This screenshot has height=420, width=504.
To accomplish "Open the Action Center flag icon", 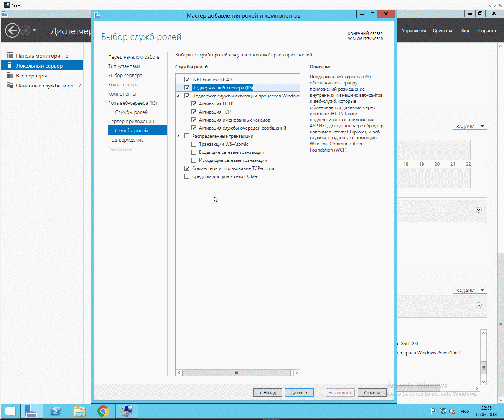I will pyautogui.click(x=434, y=412).
